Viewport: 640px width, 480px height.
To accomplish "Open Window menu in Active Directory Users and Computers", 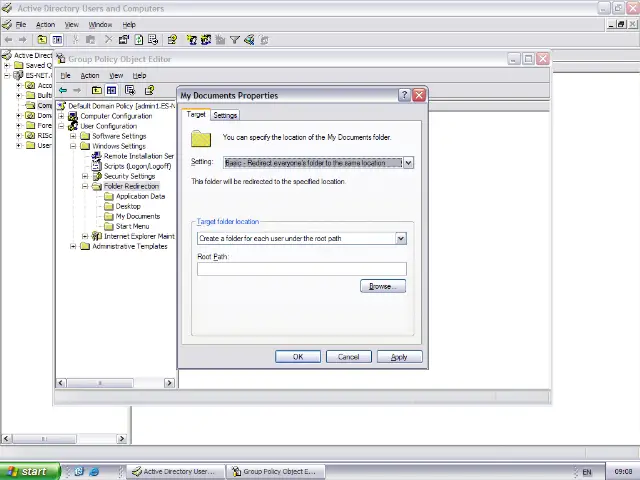I will (x=100, y=24).
